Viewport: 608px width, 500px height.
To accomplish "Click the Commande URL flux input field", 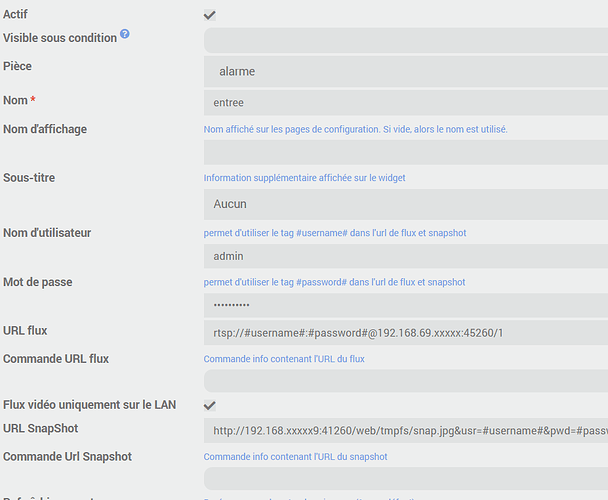I will (405, 381).
